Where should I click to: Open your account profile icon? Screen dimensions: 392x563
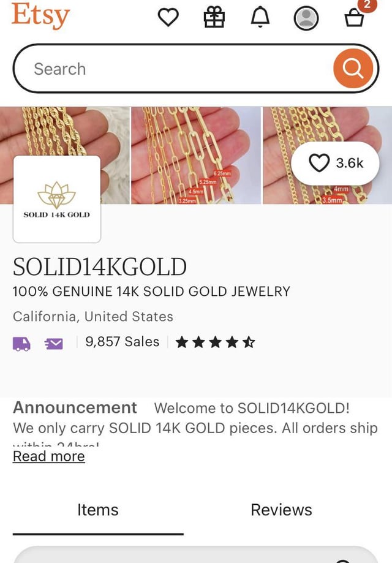306,18
